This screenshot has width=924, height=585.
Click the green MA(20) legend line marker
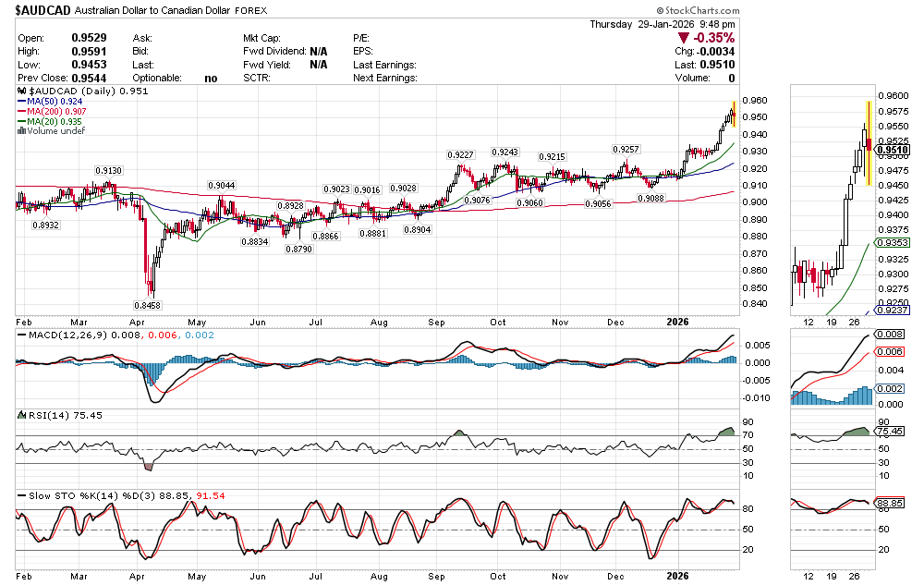22,121
